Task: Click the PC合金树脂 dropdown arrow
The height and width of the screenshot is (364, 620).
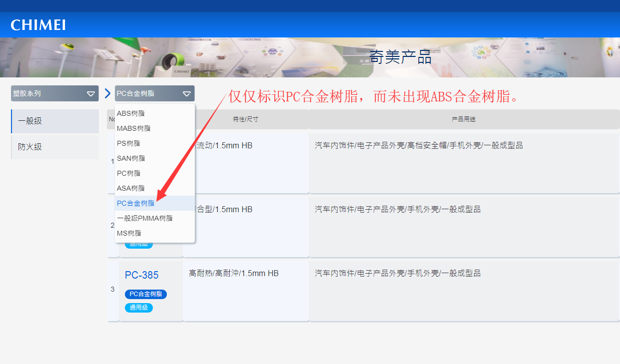Action: pyautogui.click(x=186, y=93)
